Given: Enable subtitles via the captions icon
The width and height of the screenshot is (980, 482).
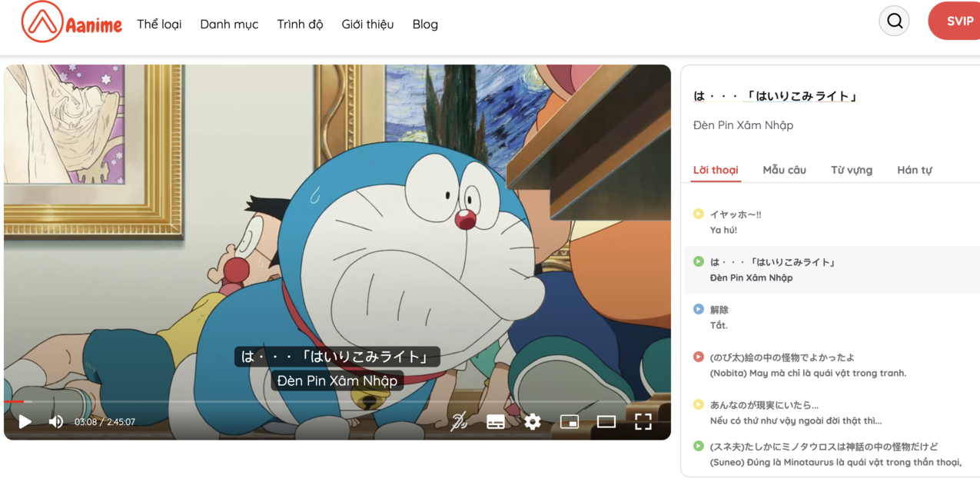Looking at the screenshot, I should (496, 421).
